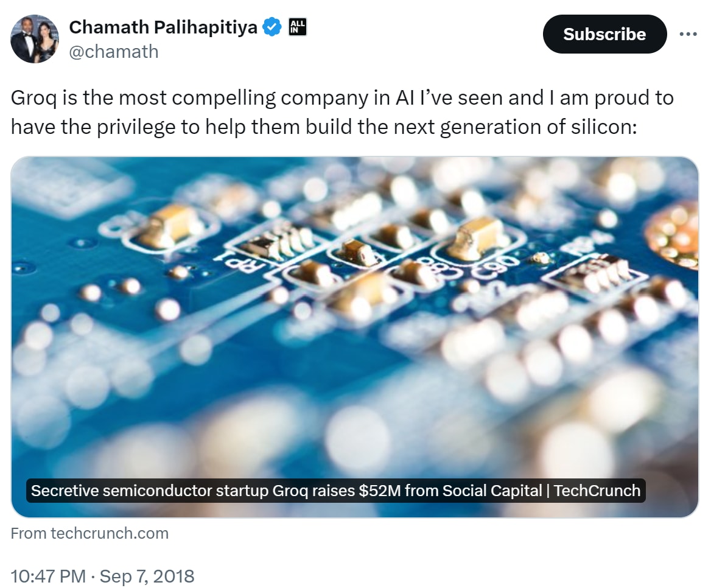The height and width of the screenshot is (588, 711).
Task: Click the All-In podcast badge icon
Action: click(296, 26)
